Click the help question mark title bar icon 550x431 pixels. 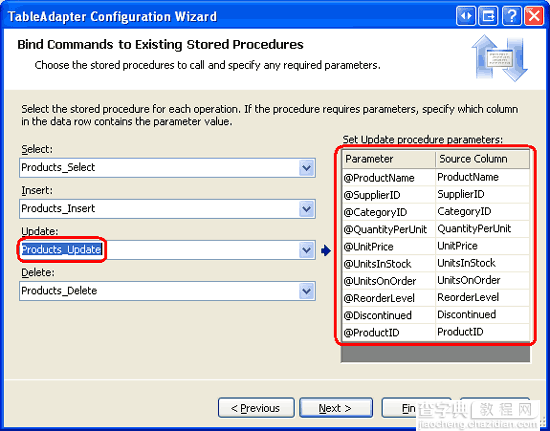[x=511, y=16]
